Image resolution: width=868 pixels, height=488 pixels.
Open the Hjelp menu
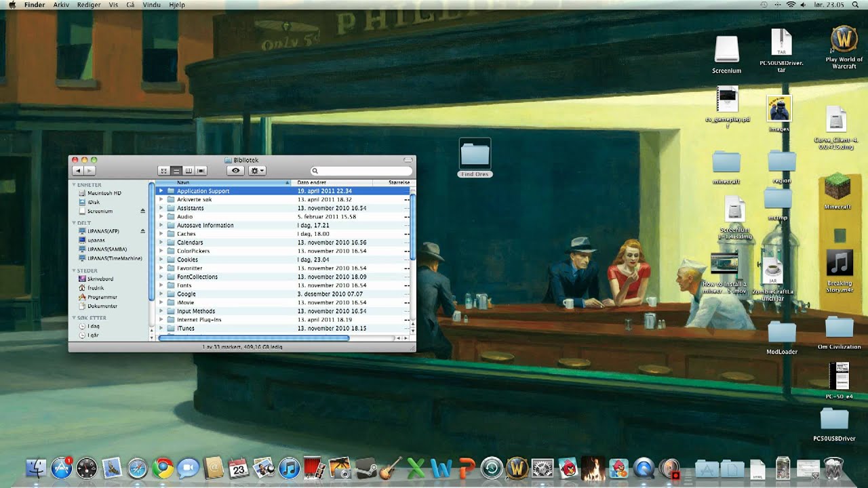pos(176,5)
